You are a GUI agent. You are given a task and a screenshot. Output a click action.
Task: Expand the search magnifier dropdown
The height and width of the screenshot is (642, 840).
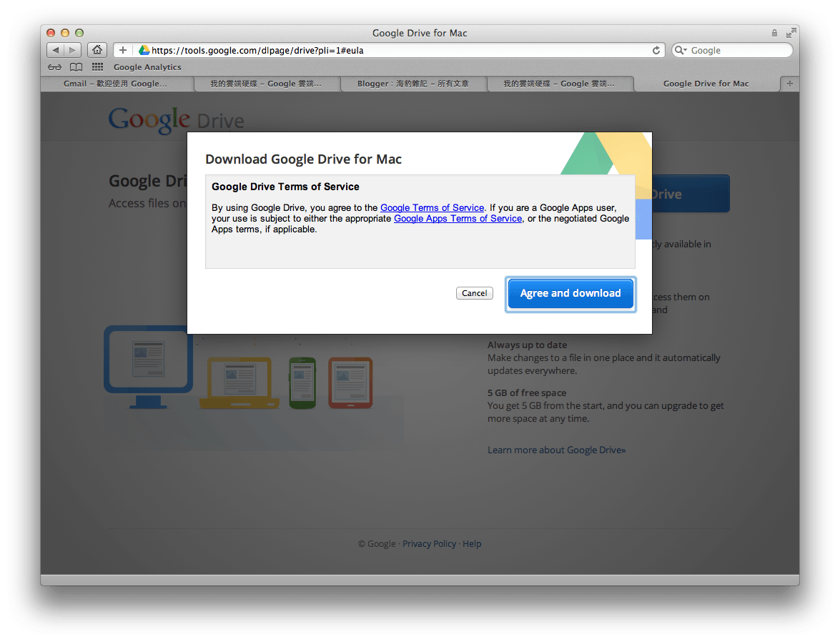tap(681, 51)
